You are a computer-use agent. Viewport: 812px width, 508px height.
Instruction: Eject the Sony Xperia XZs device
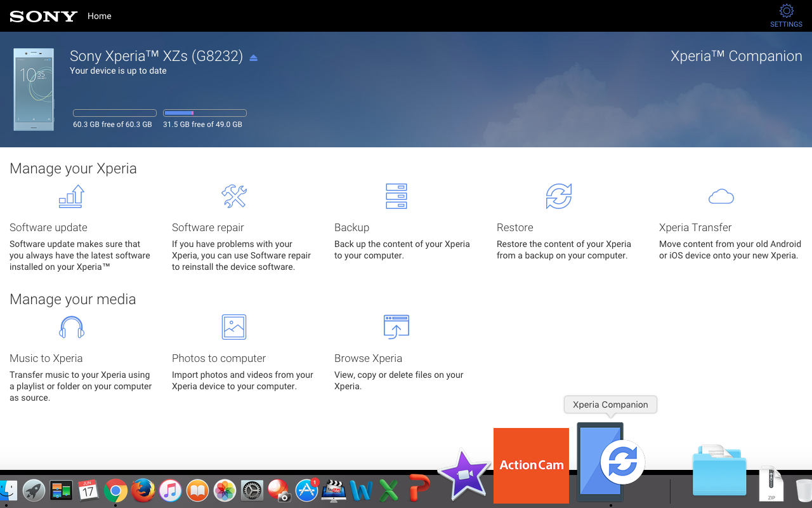[253, 57]
